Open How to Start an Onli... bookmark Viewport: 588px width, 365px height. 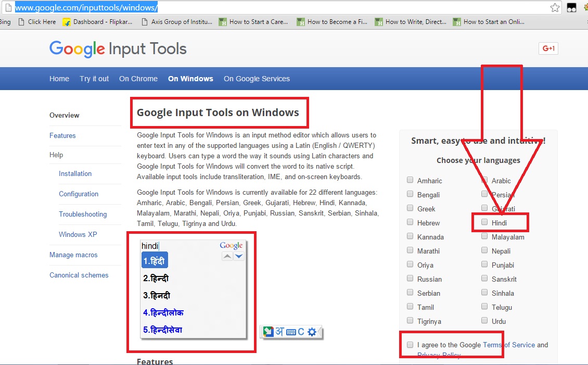489,22
